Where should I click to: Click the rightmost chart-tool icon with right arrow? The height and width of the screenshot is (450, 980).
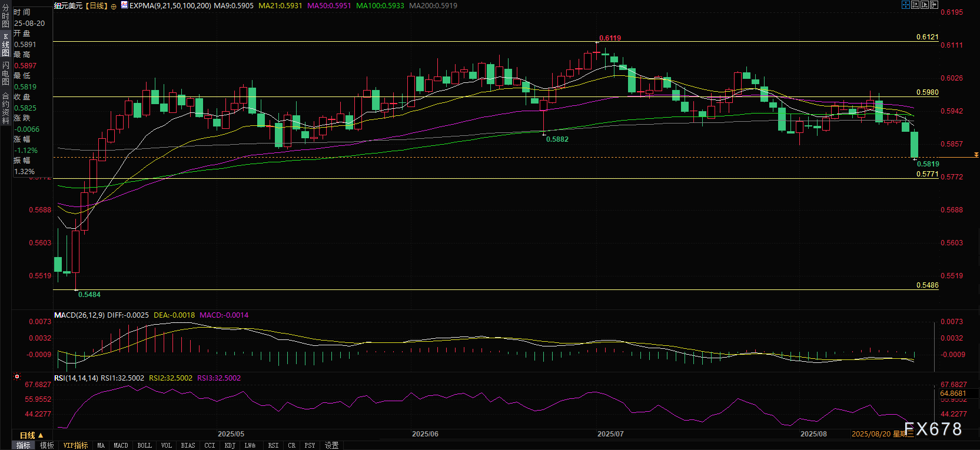(x=934, y=5)
